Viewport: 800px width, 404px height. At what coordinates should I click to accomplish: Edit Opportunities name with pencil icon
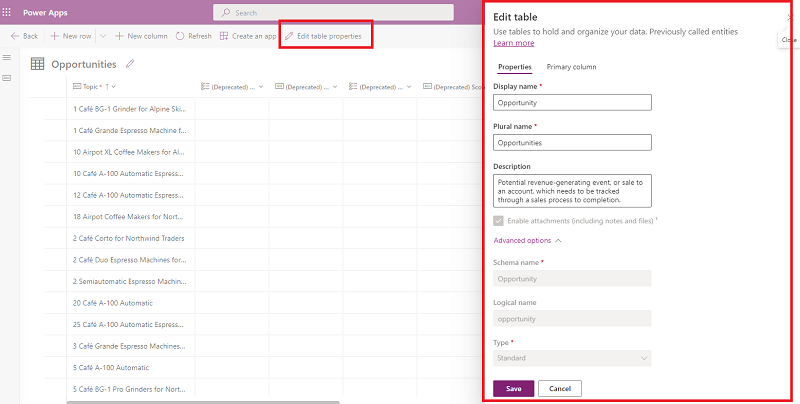130,64
